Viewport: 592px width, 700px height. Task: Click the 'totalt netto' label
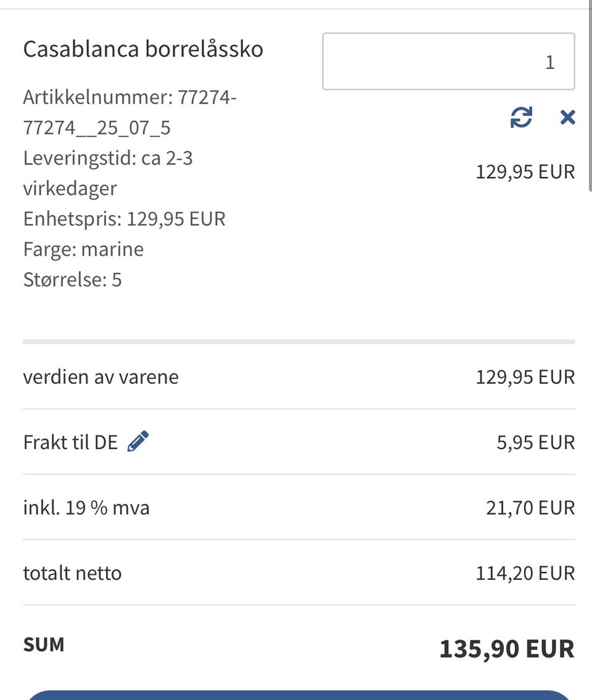[72, 573]
